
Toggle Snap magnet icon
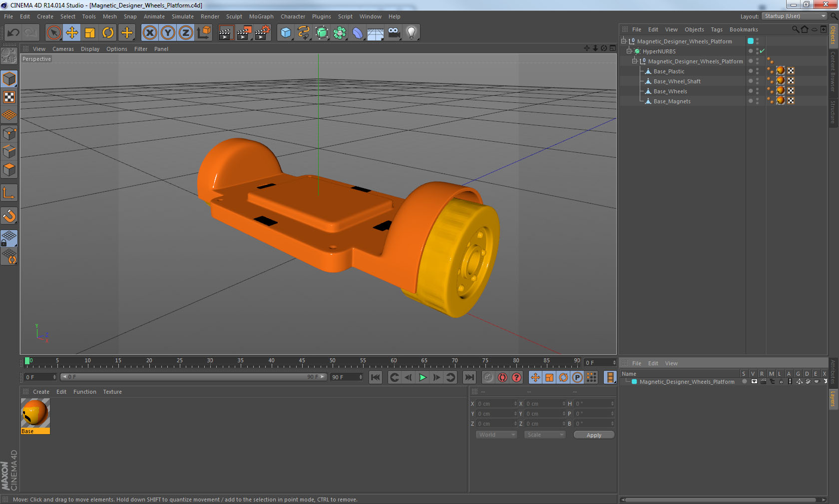point(9,216)
